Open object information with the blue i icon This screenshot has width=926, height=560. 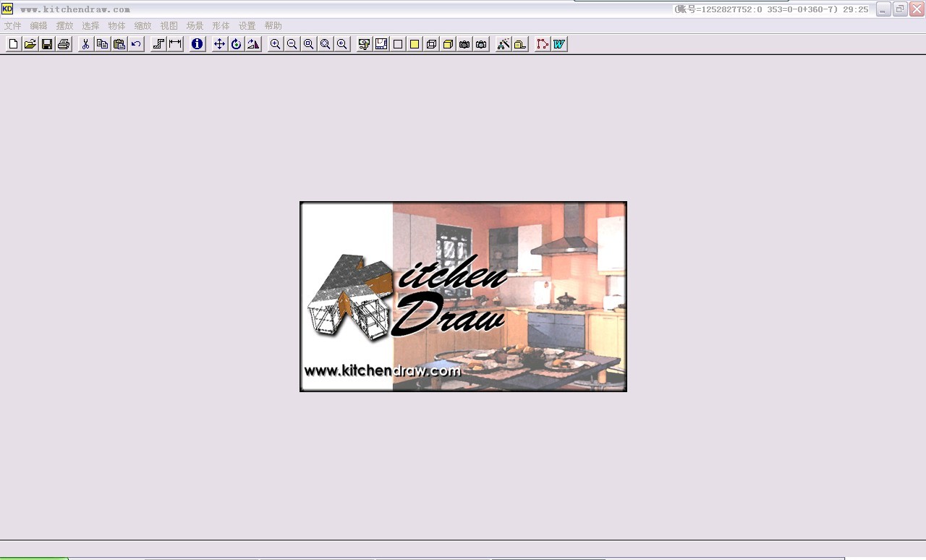pyautogui.click(x=197, y=44)
